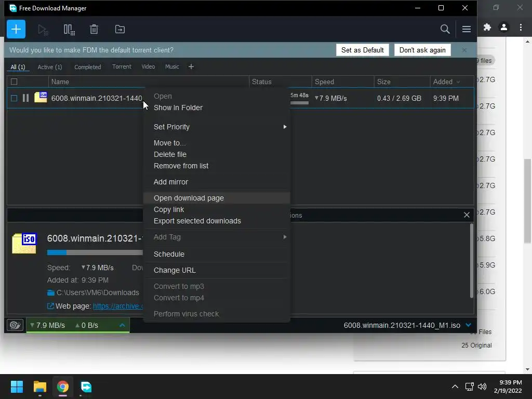Switch to the Active (1) tab
Viewport: 532px width, 399px height.
[50, 67]
